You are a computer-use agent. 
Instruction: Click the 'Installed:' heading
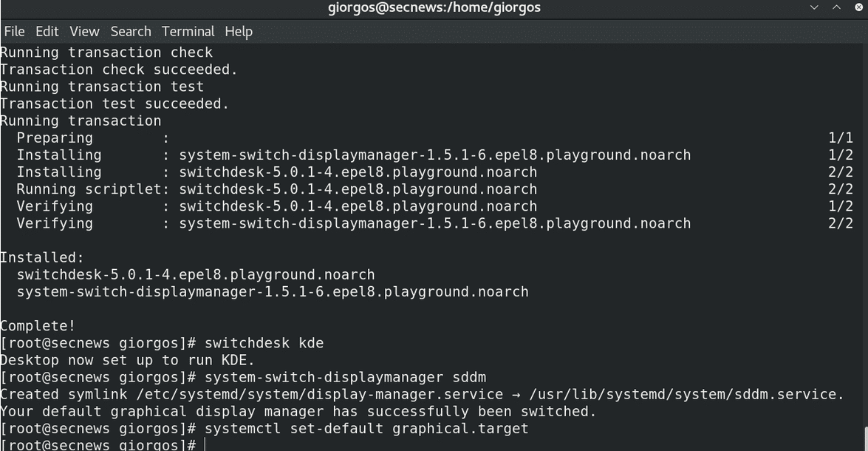coord(42,257)
